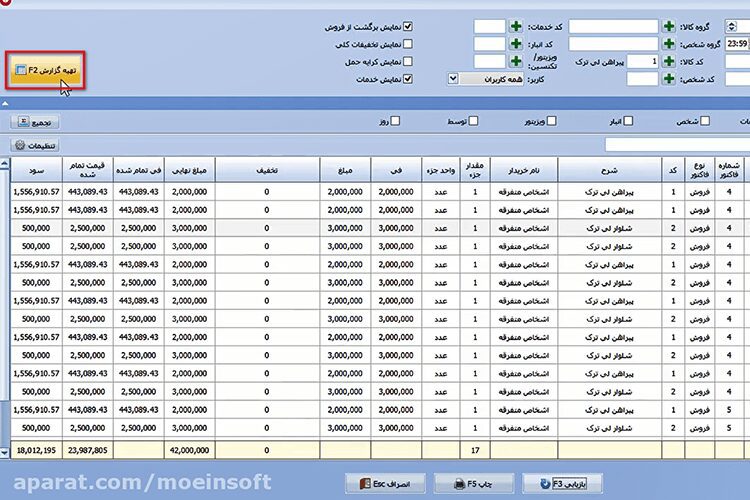Sort by نوع فاکتور column header
This screenshot has width=750, height=500.
[x=700, y=170]
